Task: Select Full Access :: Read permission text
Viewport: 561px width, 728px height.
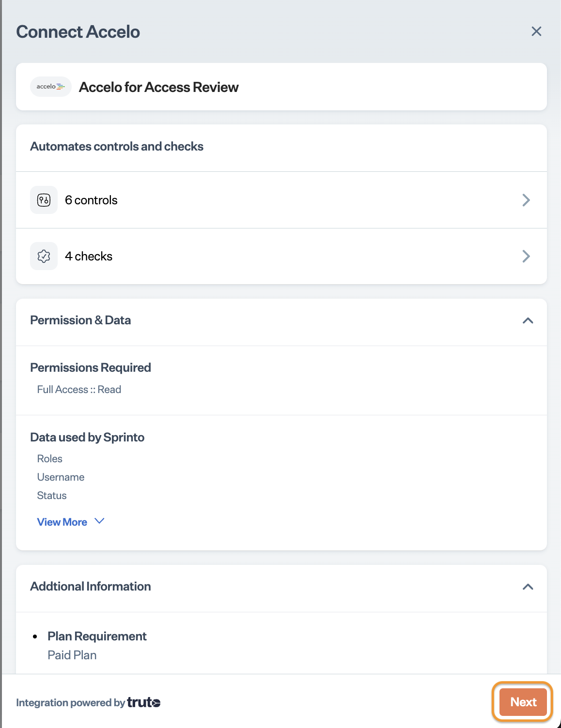Action: point(79,390)
